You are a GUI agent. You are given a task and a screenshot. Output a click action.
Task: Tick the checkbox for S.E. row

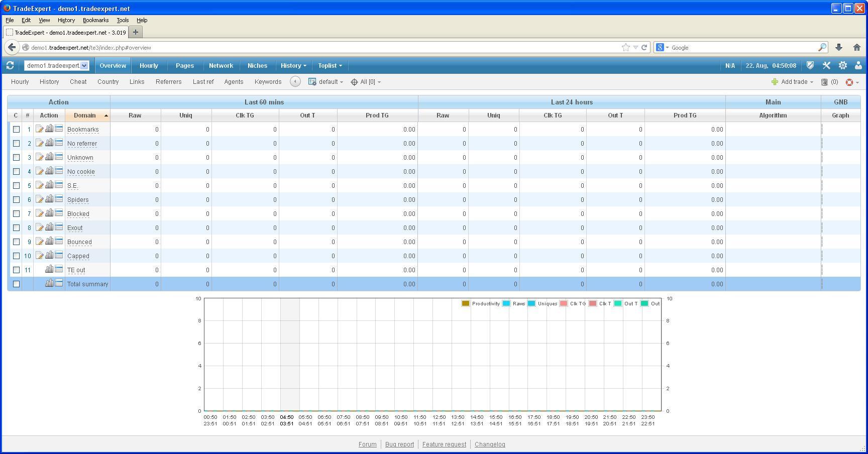[x=16, y=185]
